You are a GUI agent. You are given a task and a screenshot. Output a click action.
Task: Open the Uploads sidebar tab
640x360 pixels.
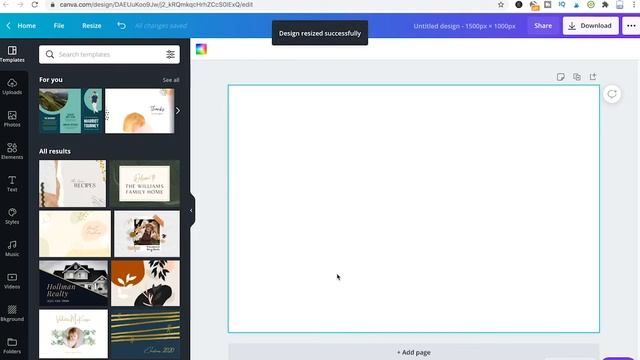point(12,87)
